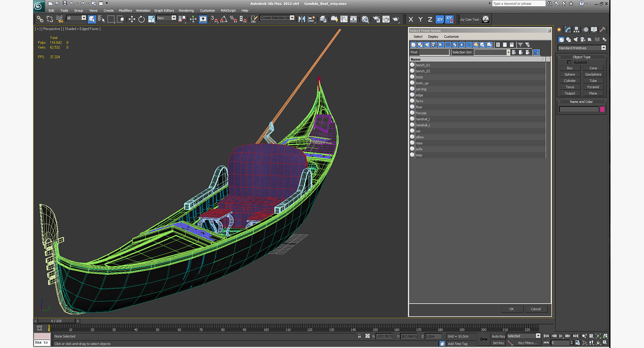Select the Lights category icon

[575, 40]
